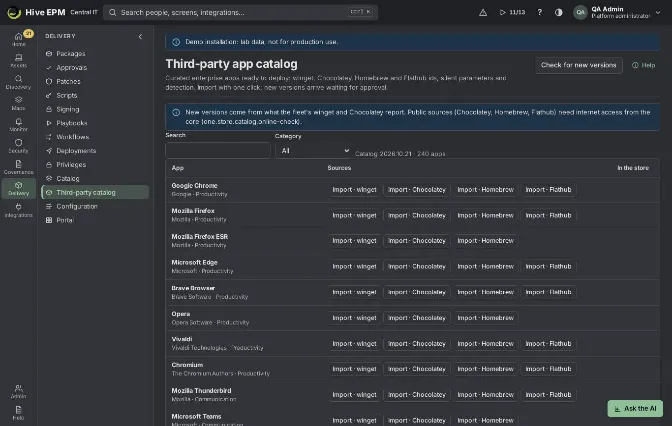
Task: Open the Monitor rail icon
Action: 18,125
